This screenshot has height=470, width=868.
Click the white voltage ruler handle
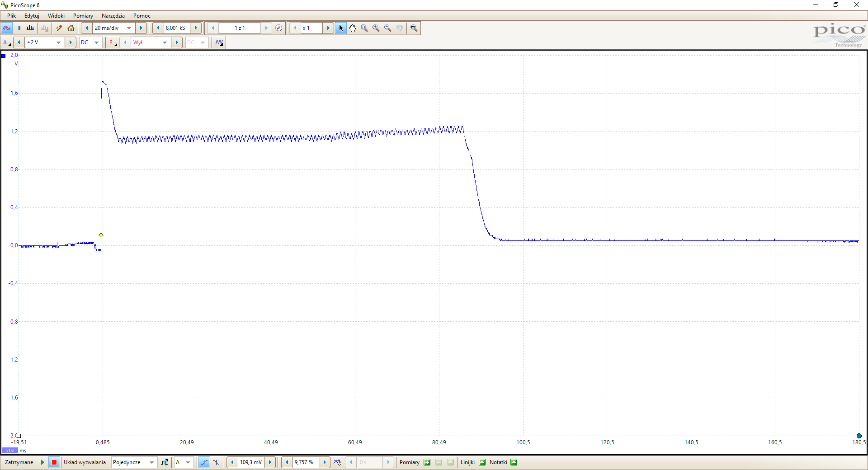(x=19, y=436)
